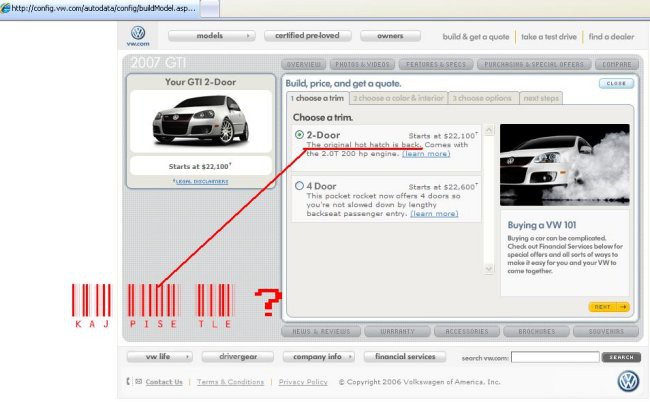Select the 2-Door trim radio button
The width and height of the screenshot is (650, 402).
coord(299,135)
